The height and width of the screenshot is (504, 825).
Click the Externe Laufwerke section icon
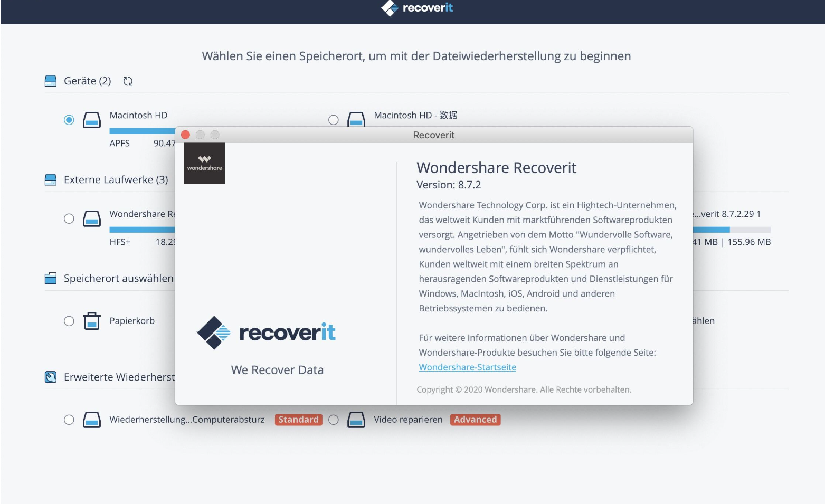tap(51, 179)
